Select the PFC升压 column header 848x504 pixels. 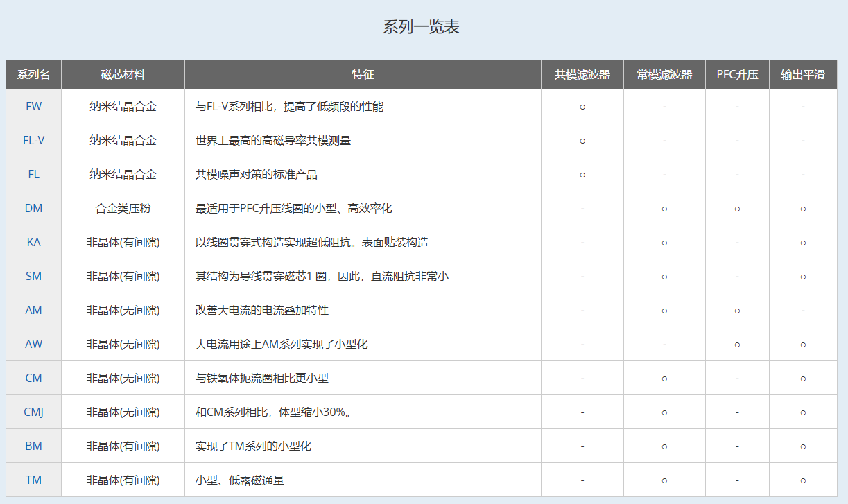(737, 75)
